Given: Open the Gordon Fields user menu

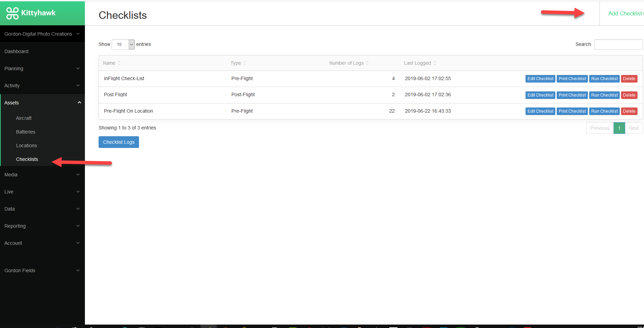Looking at the screenshot, I should [x=42, y=270].
